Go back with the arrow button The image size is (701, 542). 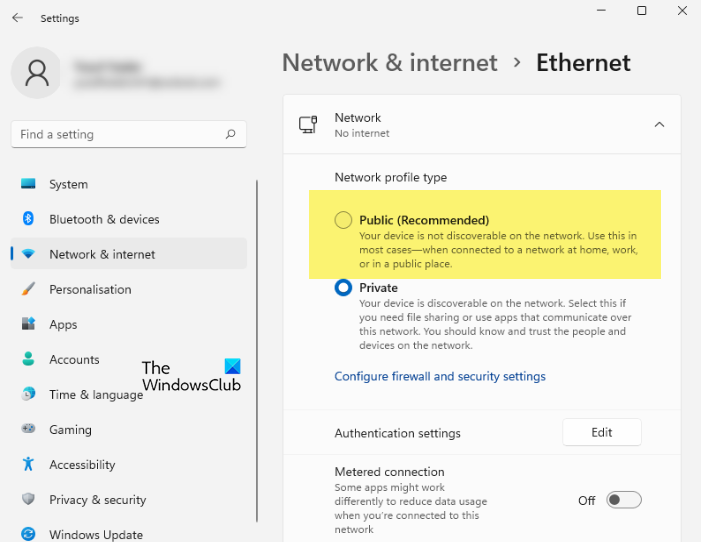[x=17, y=18]
